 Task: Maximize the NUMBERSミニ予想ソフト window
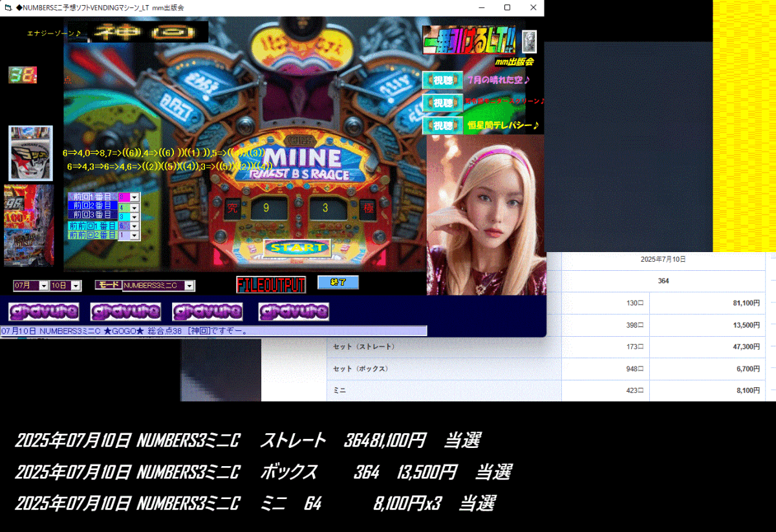tap(507, 8)
